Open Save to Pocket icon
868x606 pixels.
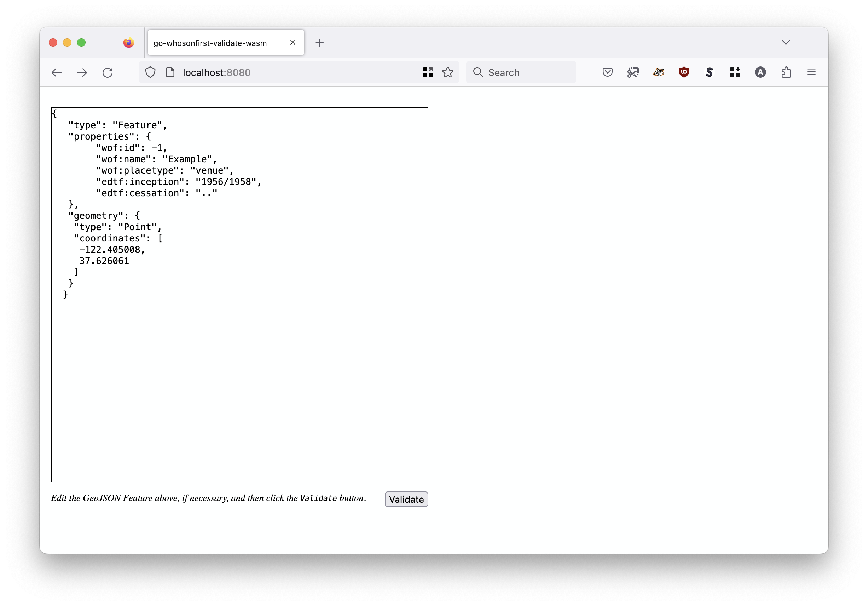click(x=607, y=72)
